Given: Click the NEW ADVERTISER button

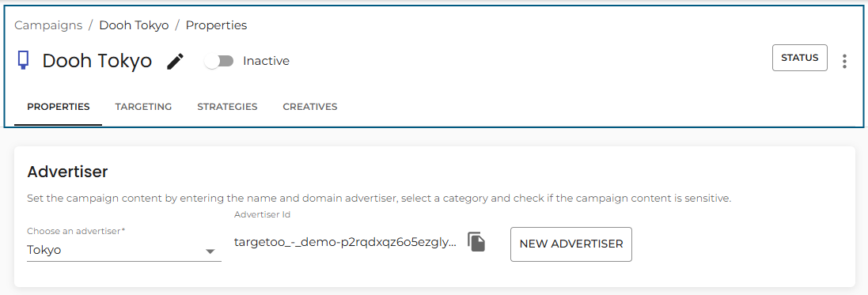Looking at the screenshot, I should coord(570,244).
